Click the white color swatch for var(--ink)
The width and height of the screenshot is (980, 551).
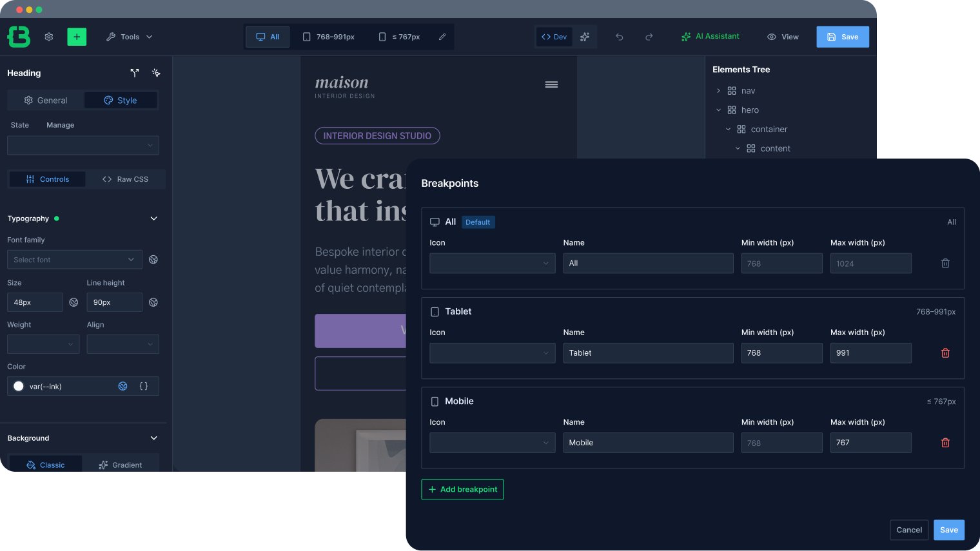19,386
